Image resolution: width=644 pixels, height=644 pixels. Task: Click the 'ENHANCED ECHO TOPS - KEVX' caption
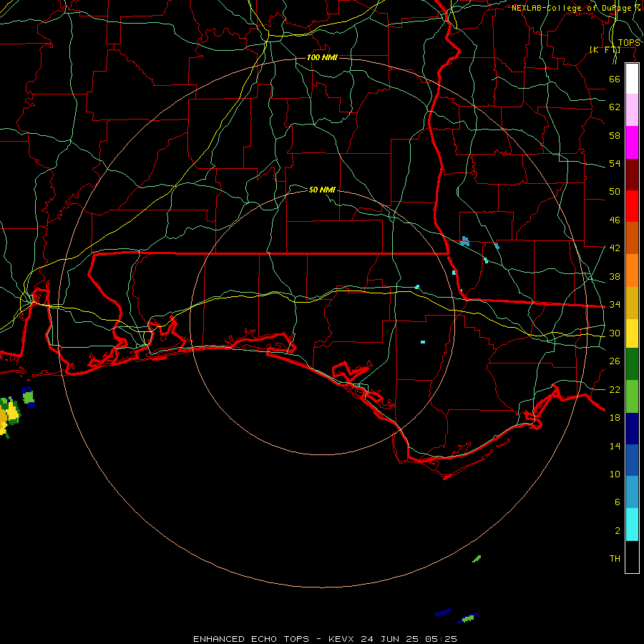pos(273,639)
